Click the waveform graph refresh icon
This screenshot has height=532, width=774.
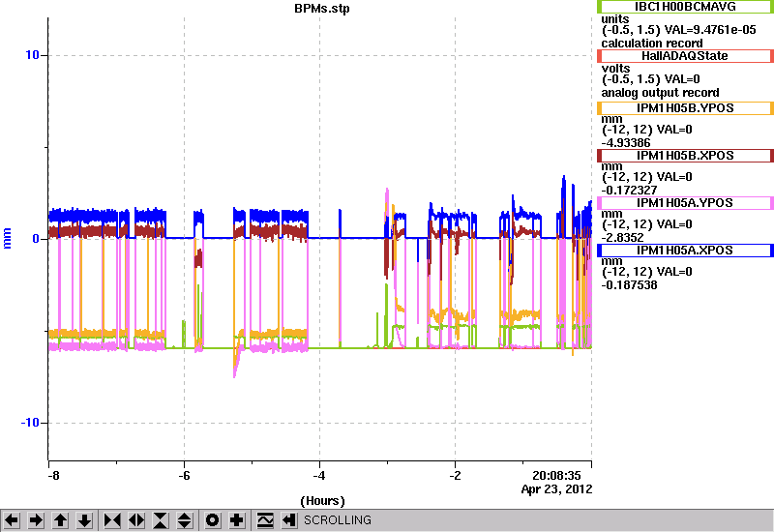pyautogui.click(x=265, y=520)
